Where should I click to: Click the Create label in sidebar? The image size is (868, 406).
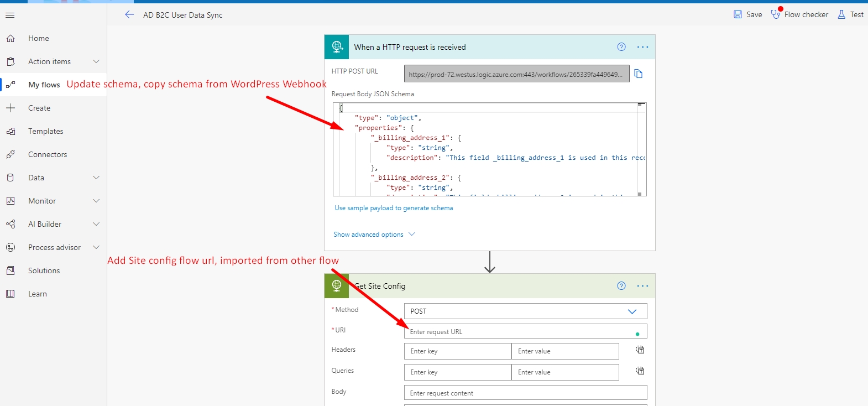tap(39, 108)
